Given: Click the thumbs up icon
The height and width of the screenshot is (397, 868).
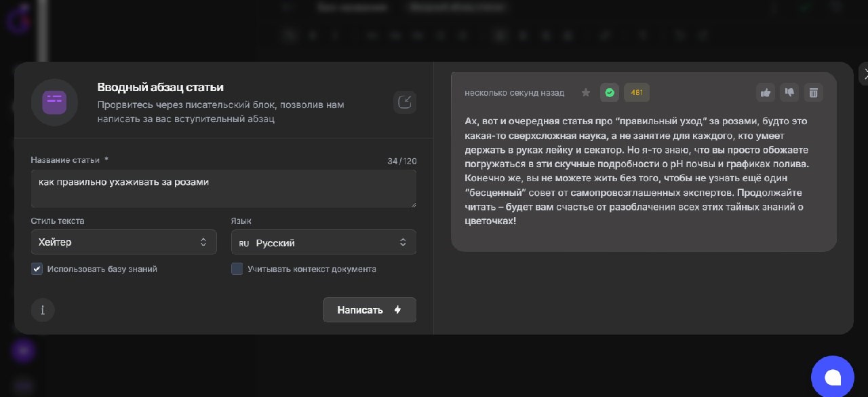Looking at the screenshot, I should [766, 92].
